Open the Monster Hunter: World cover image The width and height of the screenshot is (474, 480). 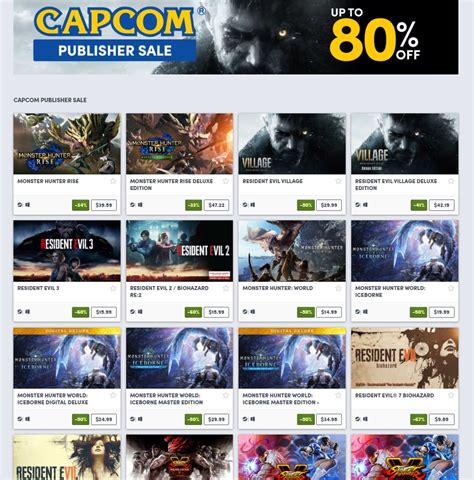pyautogui.click(x=292, y=251)
